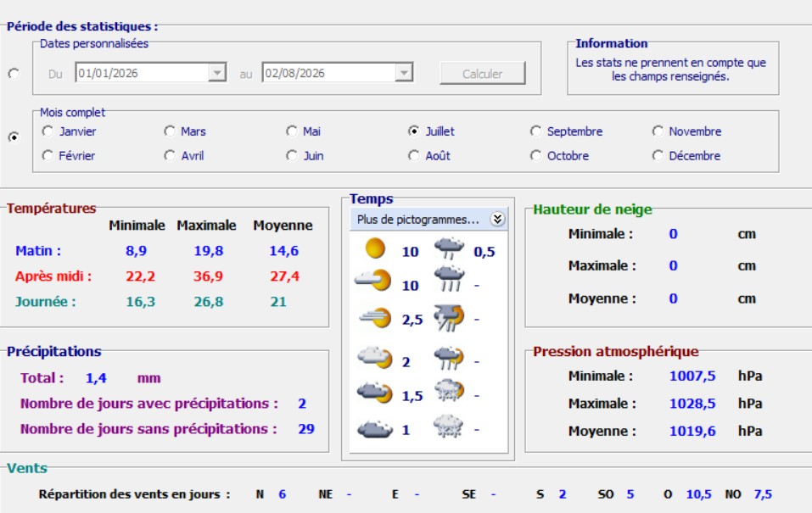Viewport: 812px width, 513px height.
Task: Click the Précipitations section heading
Action: click(53, 352)
